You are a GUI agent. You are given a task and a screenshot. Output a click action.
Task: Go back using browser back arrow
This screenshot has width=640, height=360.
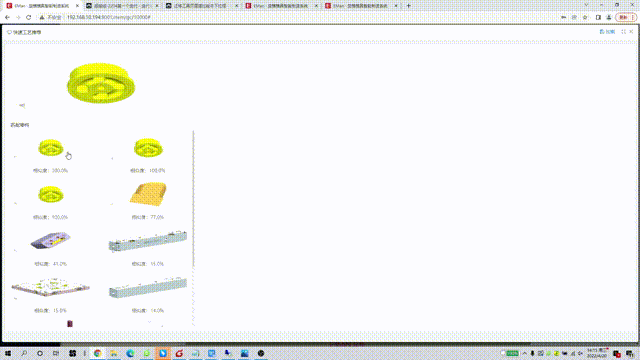point(7,18)
